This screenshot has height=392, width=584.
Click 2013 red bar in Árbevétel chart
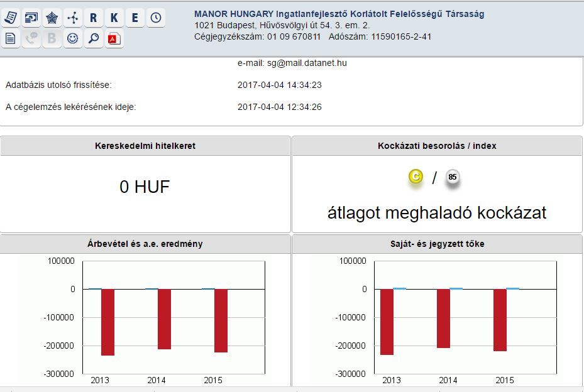pyautogui.click(x=107, y=322)
